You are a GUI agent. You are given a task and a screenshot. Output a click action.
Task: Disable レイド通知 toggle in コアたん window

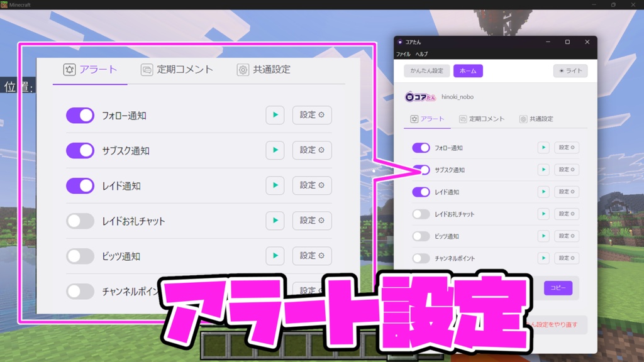point(421,192)
